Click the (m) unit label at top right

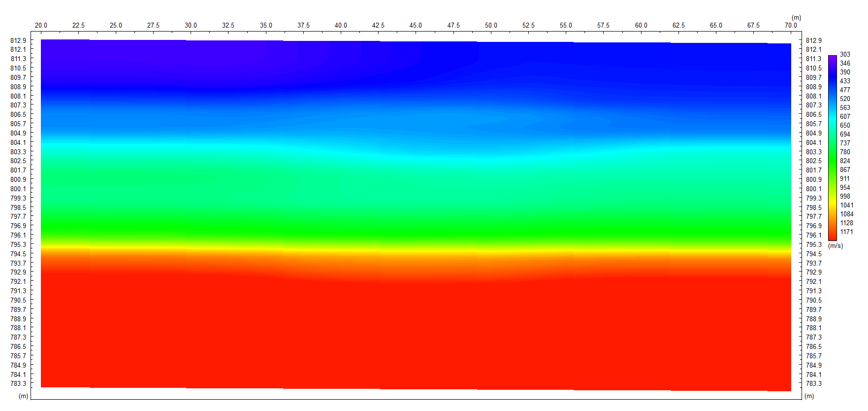[x=796, y=18]
